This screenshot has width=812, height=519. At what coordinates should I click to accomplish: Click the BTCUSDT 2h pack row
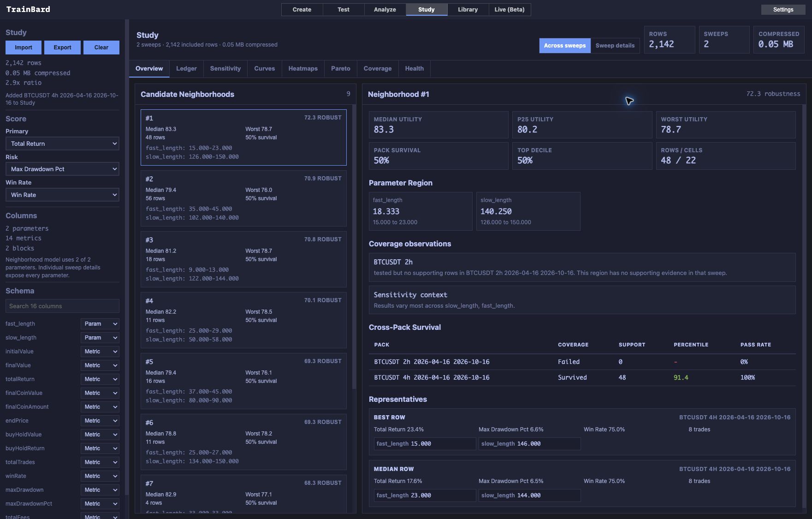tap(582, 362)
